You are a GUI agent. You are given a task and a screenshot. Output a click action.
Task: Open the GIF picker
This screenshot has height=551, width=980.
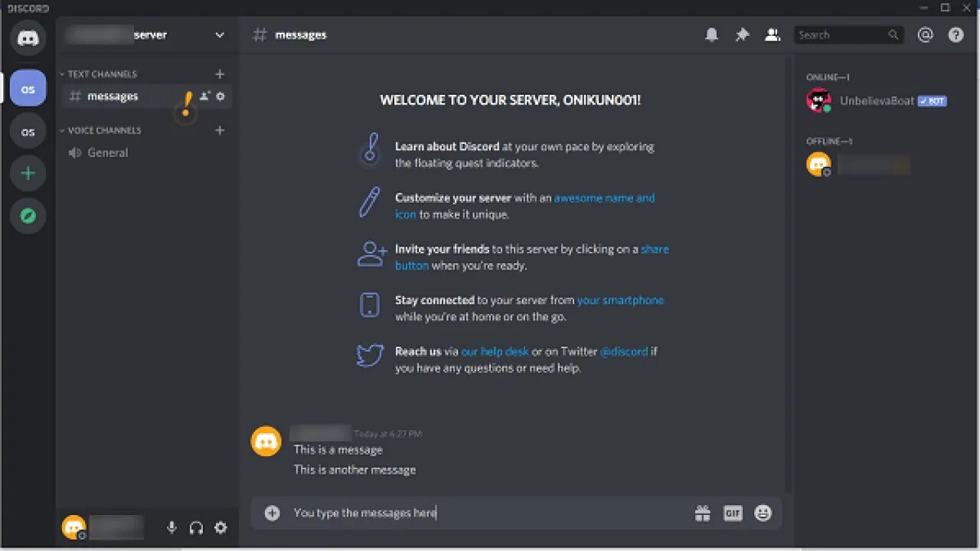pyautogui.click(x=733, y=514)
